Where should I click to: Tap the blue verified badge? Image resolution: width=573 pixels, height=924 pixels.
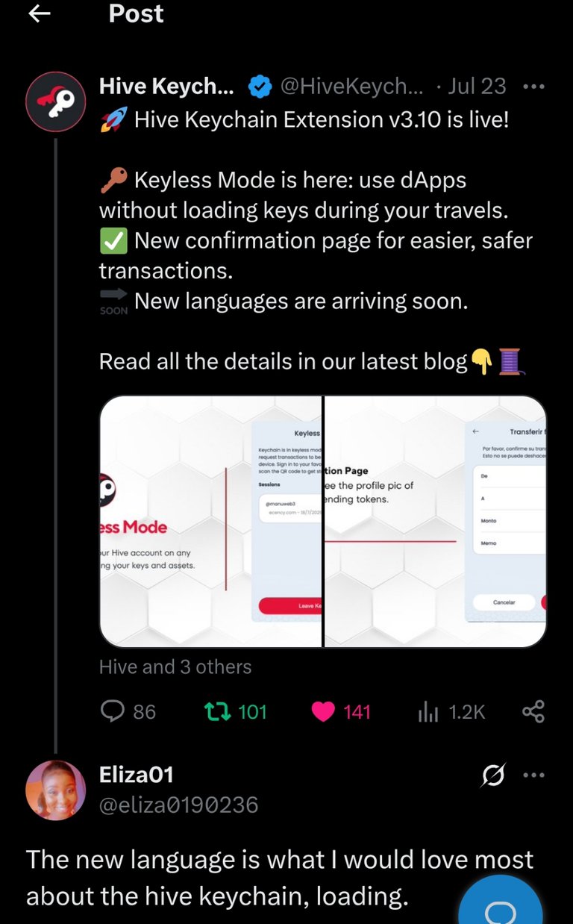[x=259, y=87]
